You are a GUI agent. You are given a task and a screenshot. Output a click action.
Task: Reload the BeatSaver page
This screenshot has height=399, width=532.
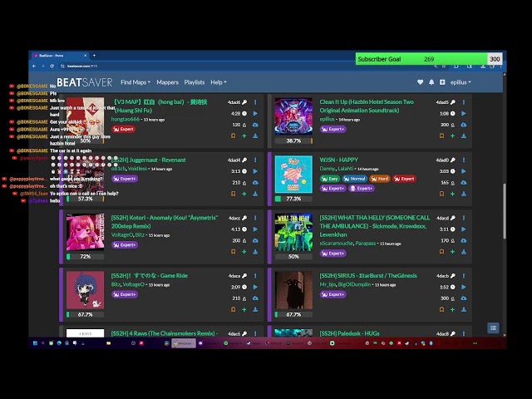[52, 66]
